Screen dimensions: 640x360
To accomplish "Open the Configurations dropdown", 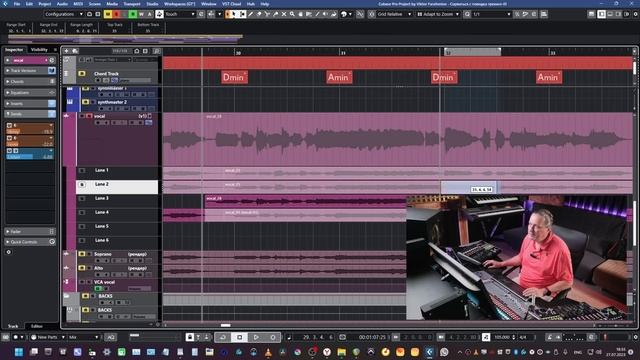I will [63, 14].
